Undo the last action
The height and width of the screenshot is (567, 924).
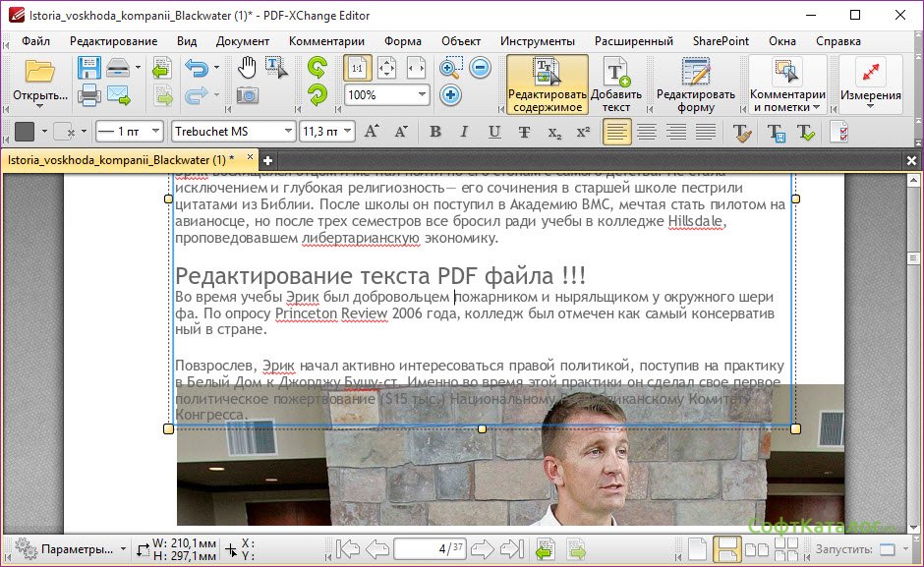point(197,68)
